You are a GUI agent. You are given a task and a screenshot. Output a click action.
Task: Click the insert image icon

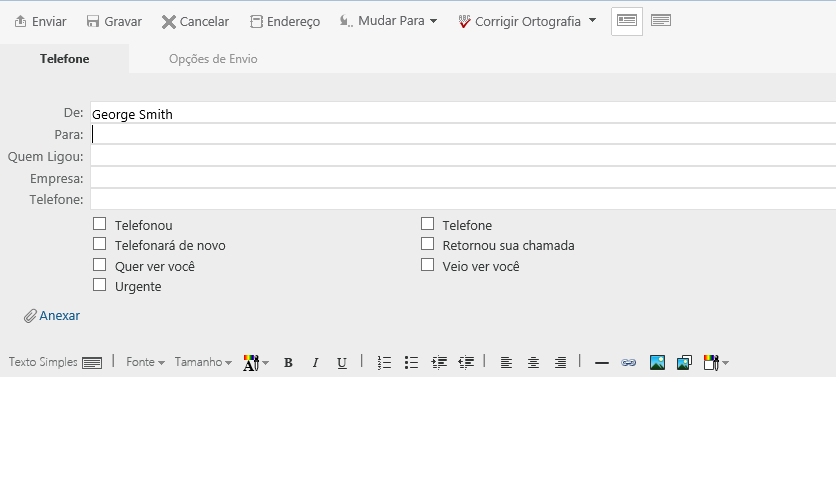(x=657, y=363)
